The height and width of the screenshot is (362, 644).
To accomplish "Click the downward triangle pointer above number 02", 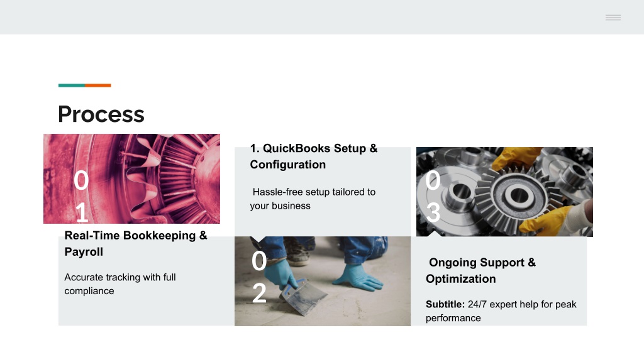I will coord(258,239).
